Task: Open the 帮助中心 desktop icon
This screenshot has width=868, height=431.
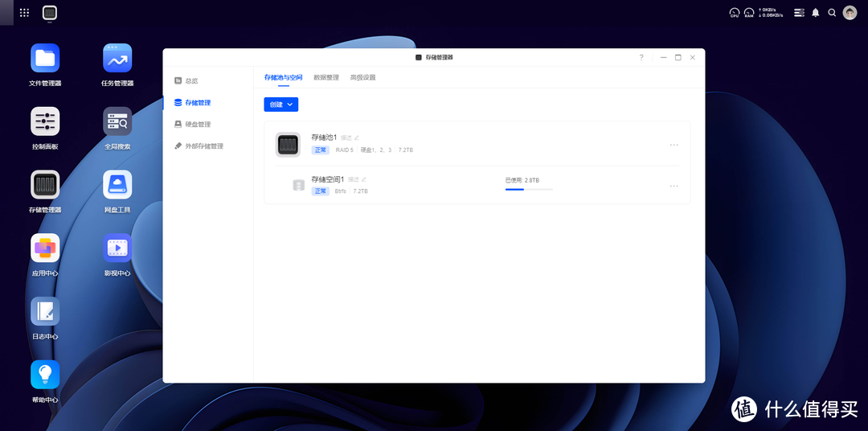Action: 45,375
